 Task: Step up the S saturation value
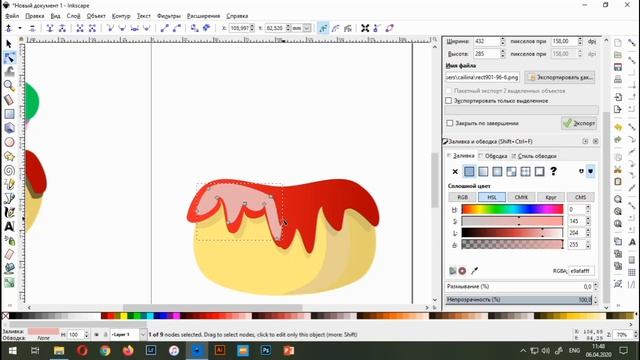coord(588,219)
